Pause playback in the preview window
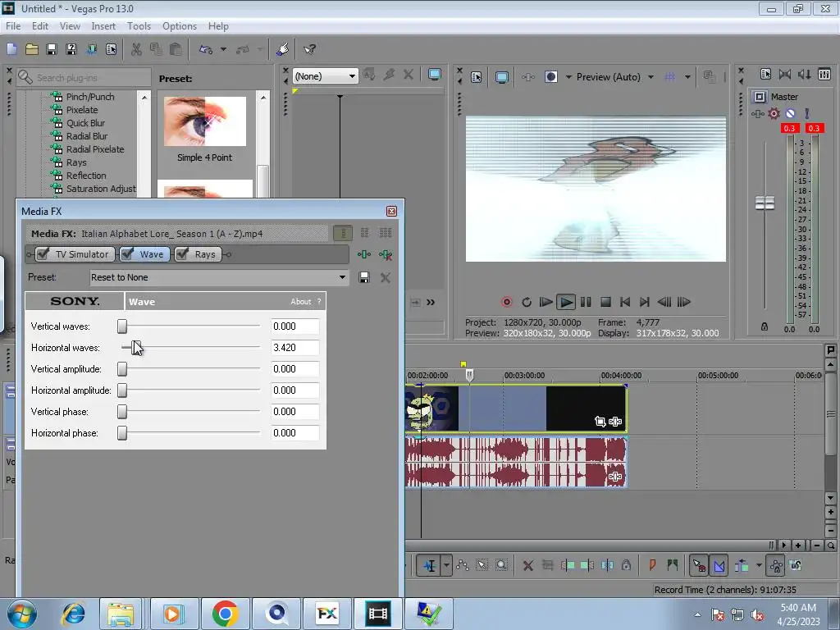This screenshot has width=840, height=630. coord(586,302)
